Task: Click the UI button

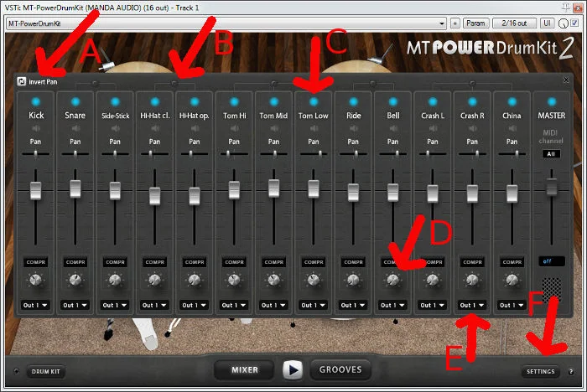Action: click(x=547, y=23)
